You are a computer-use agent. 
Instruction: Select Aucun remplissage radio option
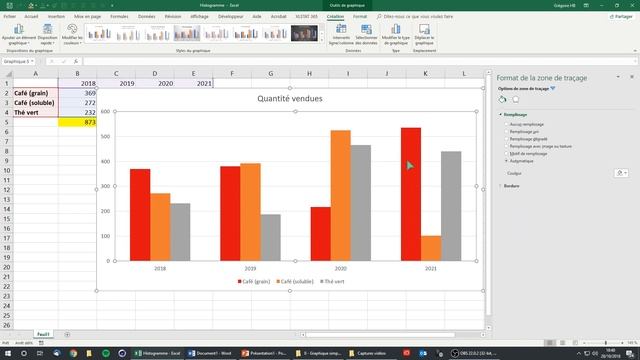507,124
